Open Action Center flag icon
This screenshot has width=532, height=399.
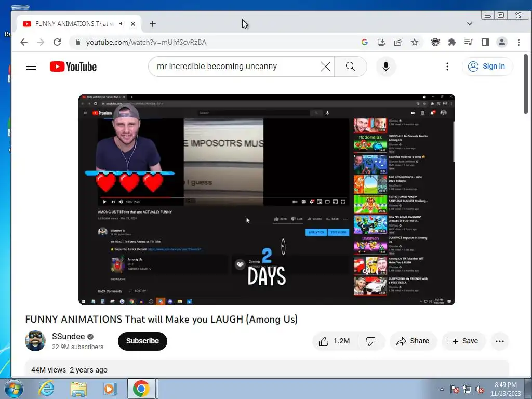[x=455, y=389]
